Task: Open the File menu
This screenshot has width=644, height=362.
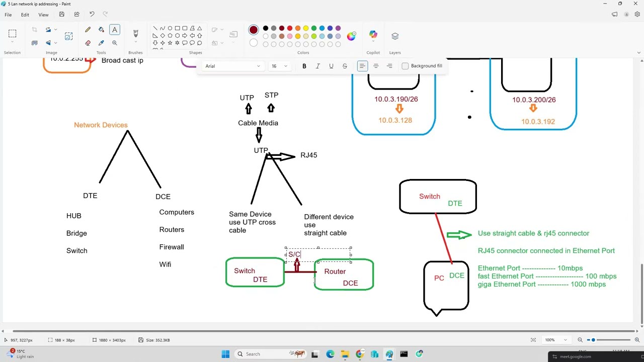Action: click(8, 15)
